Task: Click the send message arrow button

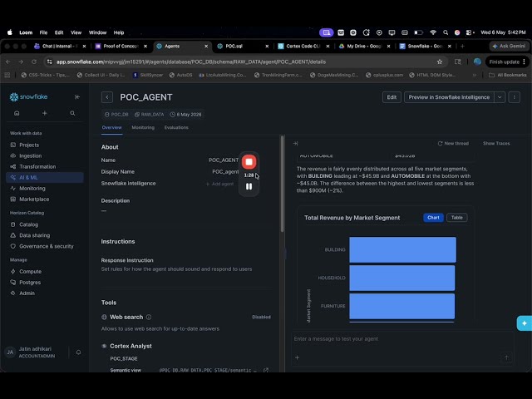Action: click(x=506, y=357)
